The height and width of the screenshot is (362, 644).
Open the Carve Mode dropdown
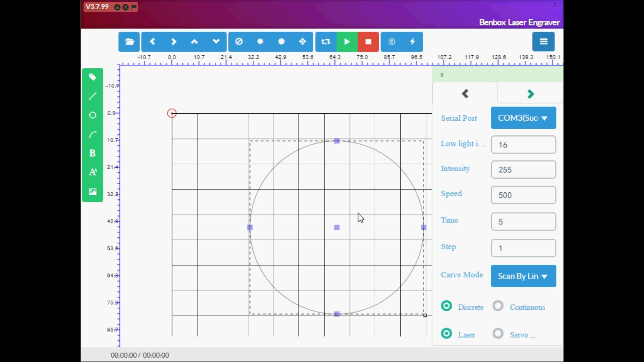coord(523,276)
